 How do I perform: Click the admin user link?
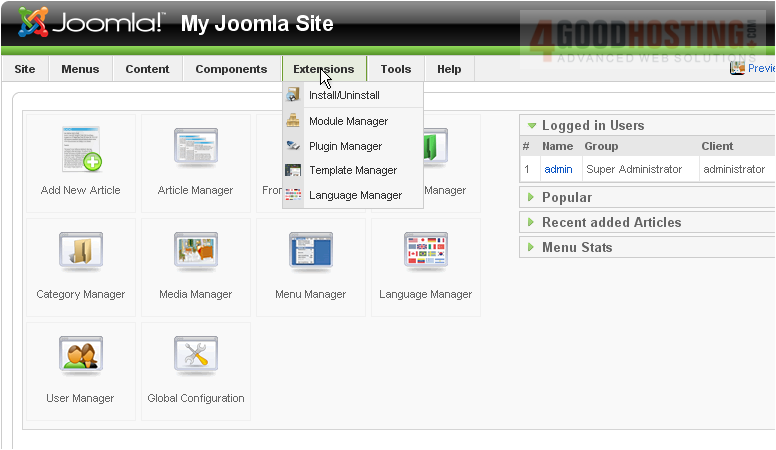tap(558, 170)
